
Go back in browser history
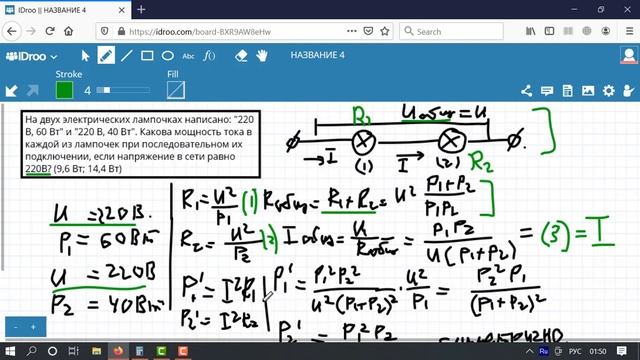pos(11,31)
